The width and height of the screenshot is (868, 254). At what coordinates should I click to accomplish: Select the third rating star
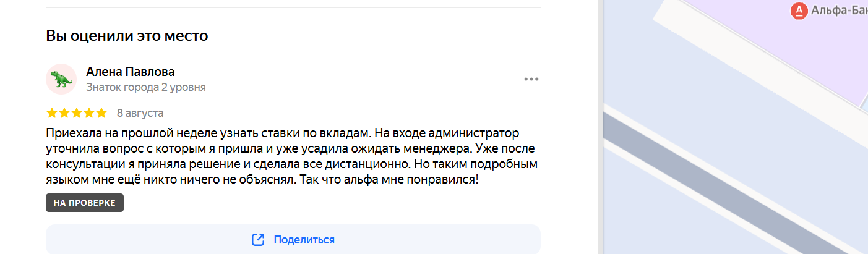coord(77,113)
